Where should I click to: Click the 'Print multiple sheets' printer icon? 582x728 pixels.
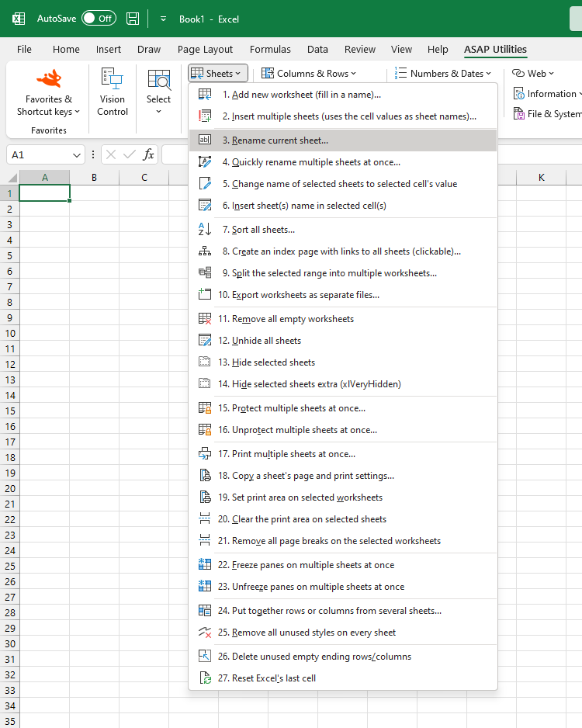pyautogui.click(x=205, y=453)
